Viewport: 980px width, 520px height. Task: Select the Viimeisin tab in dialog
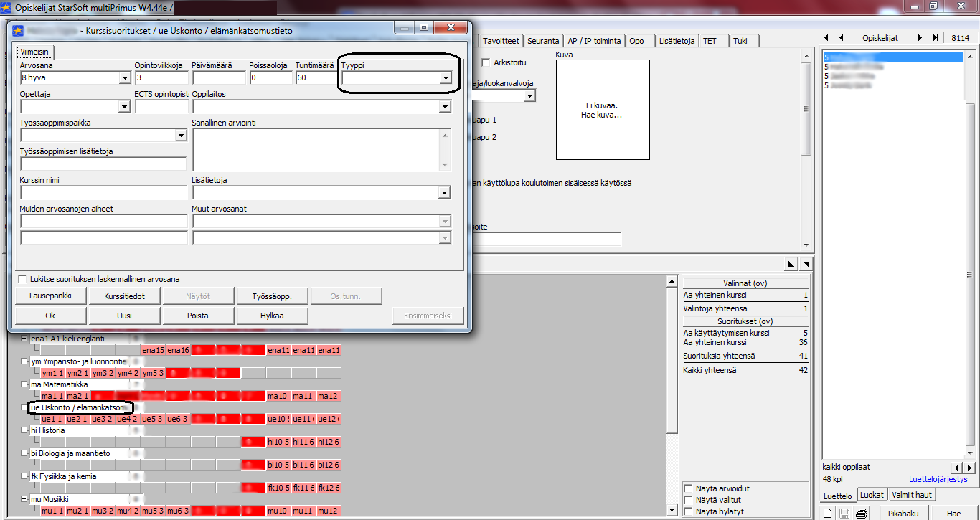[x=34, y=52]
